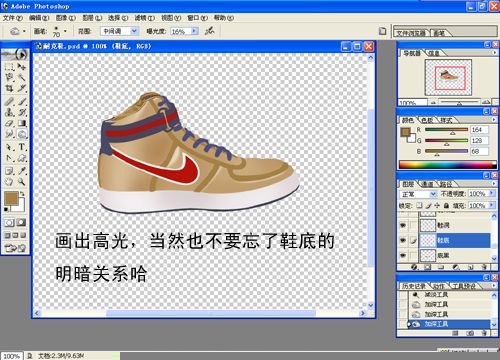This screenshot has height=360, width=500.
Task: Click add layer mask icon in Layers panel
Action: click(428, 267)
